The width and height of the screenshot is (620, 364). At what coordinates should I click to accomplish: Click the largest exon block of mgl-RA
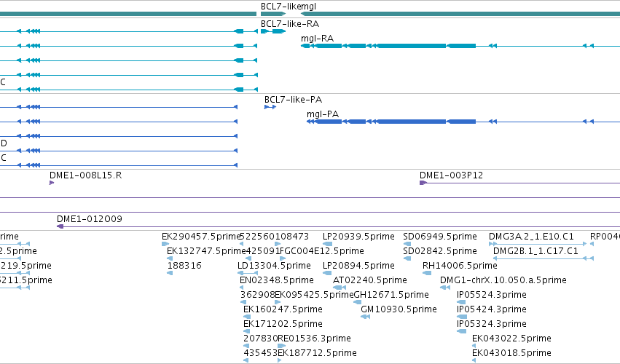click(412, 46)
